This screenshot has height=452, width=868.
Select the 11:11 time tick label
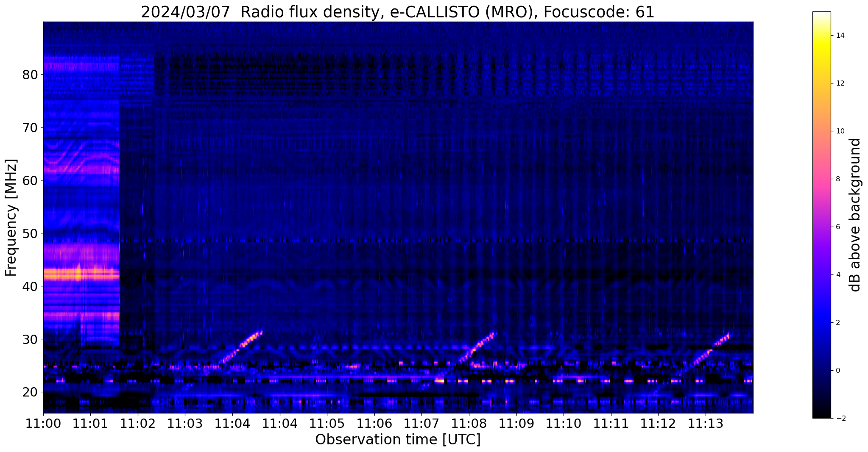(x=611, y=423)
